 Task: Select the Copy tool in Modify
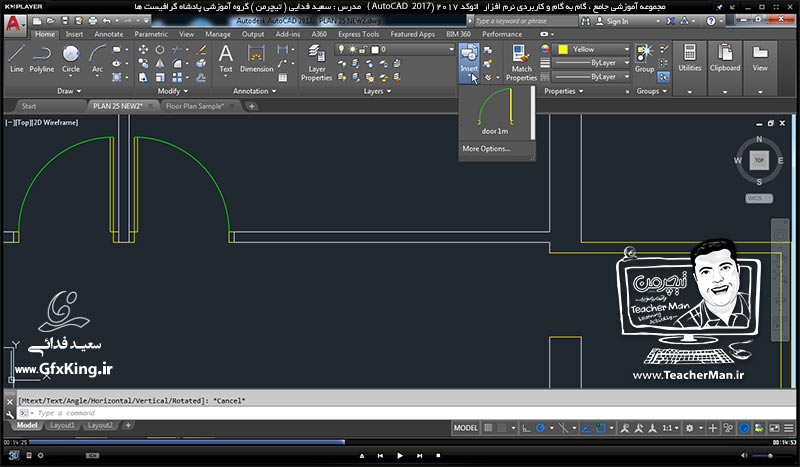coord(143,63)
